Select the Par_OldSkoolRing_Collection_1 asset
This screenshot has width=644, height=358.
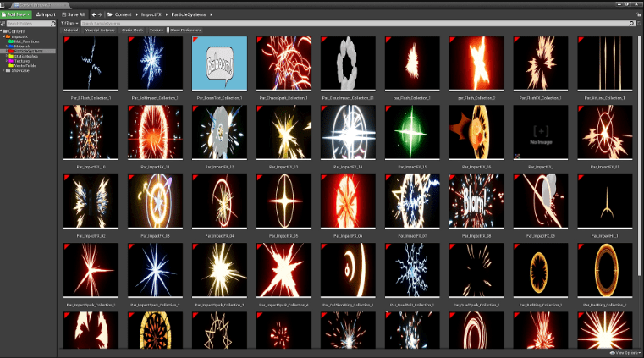pyautogui.click(x=348, y=270)
